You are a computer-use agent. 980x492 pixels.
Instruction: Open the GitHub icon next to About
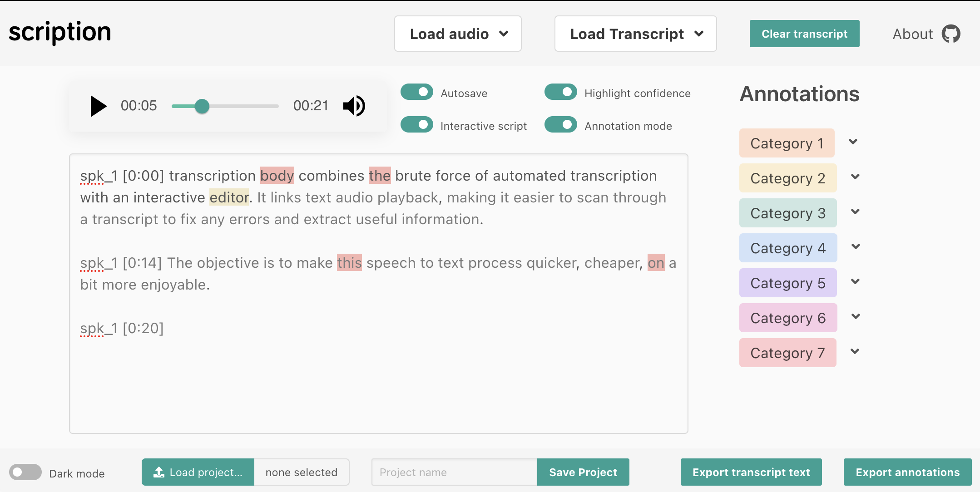coord(951,33)
